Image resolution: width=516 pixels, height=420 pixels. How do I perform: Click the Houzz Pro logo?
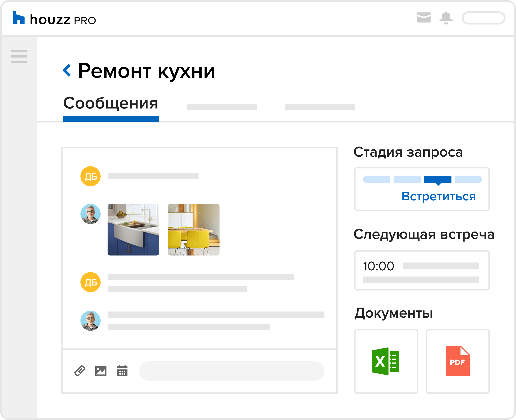pos(54,18)
